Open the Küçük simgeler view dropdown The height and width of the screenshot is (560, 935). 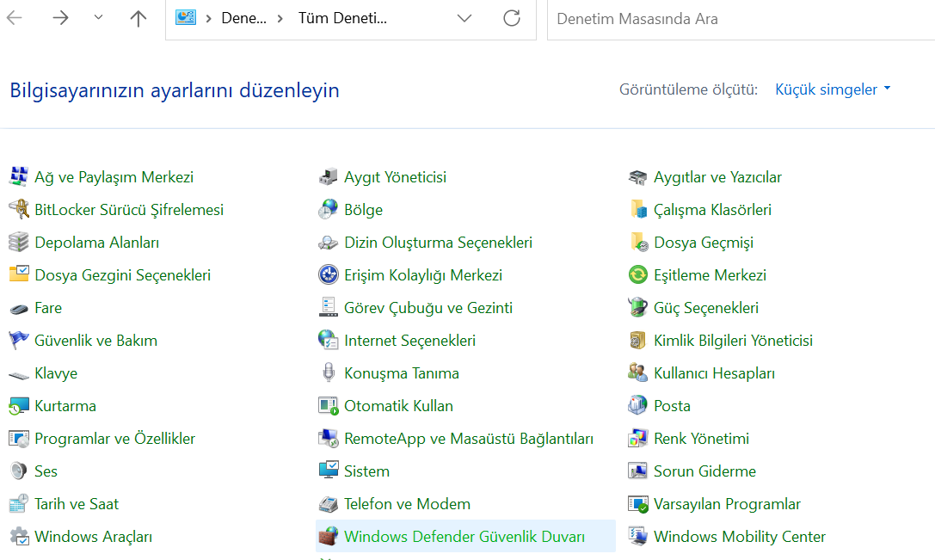pos(833,89)
